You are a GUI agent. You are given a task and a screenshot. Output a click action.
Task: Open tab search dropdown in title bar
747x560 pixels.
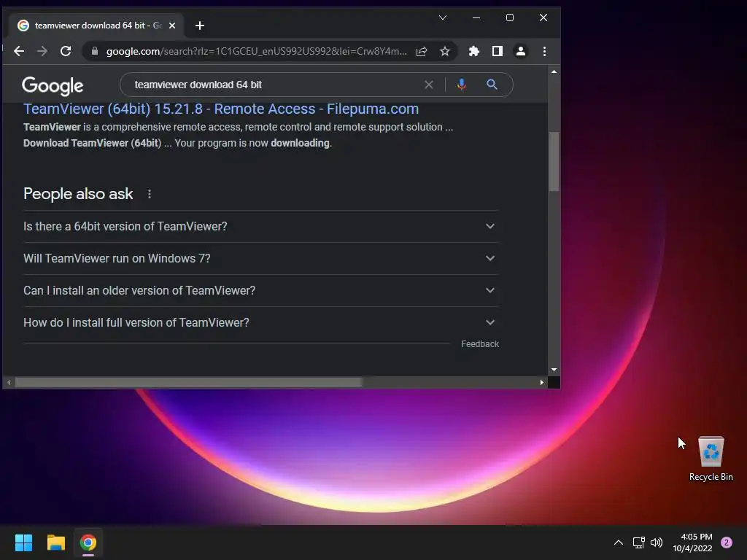(x=443, y=17)
